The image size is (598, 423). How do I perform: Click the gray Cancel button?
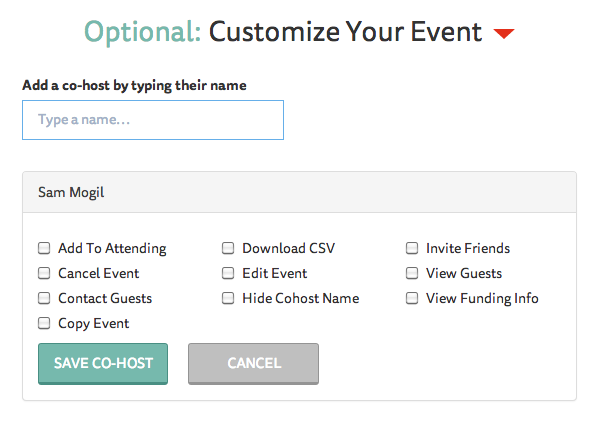point(253,363)
